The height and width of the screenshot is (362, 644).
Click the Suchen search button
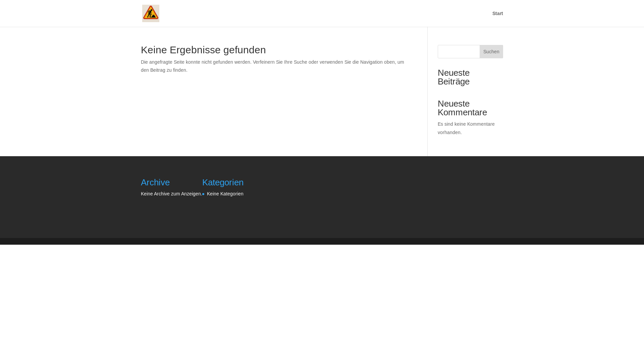tap(491, 52)
